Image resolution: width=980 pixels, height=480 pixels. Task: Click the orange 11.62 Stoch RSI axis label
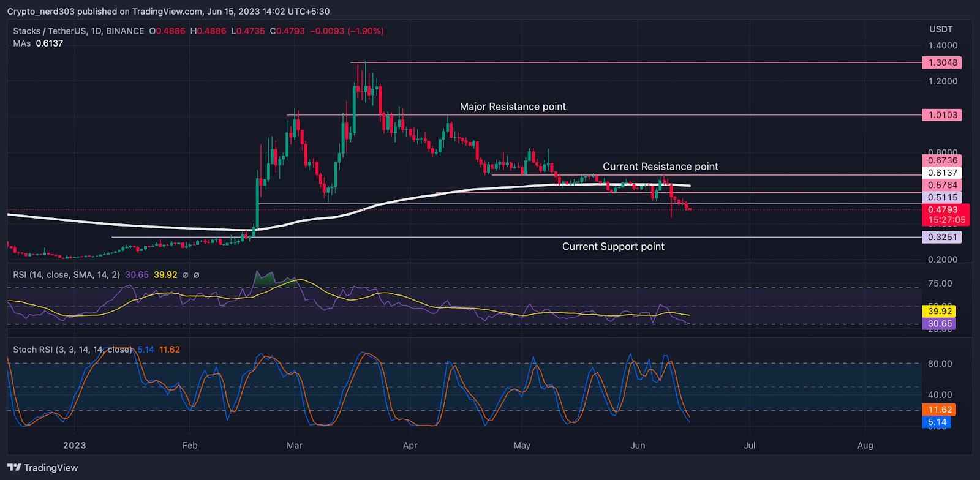coord(939,410)
